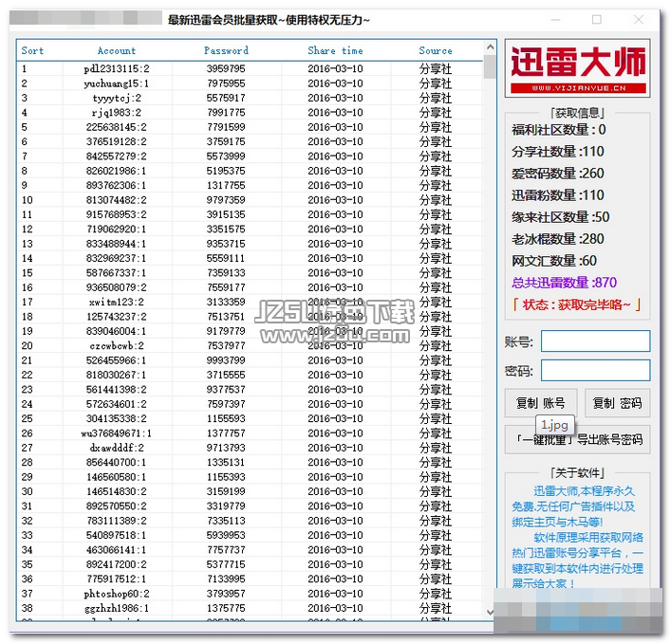
Task: Select account 813074482:2
Action: click(117, 200)
